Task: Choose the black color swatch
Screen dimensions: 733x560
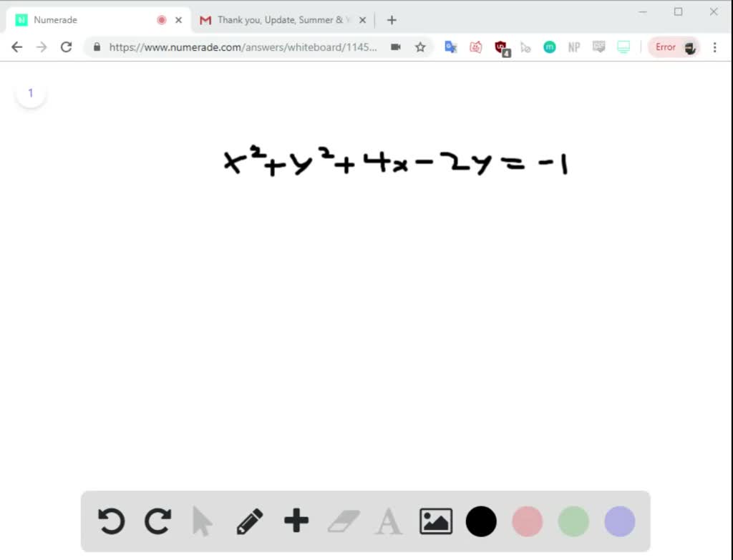Action: (x=481, y=521)
